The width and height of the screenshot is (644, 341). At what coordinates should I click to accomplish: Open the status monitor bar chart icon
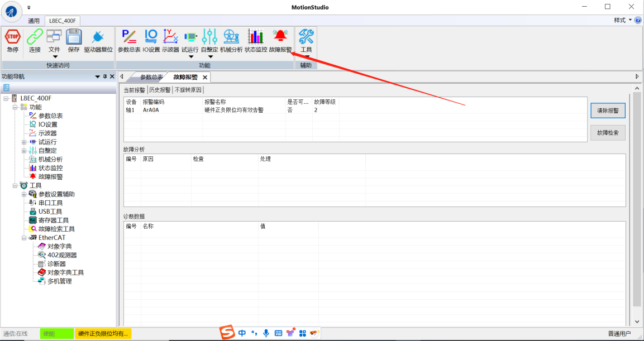tap(255, 36)
